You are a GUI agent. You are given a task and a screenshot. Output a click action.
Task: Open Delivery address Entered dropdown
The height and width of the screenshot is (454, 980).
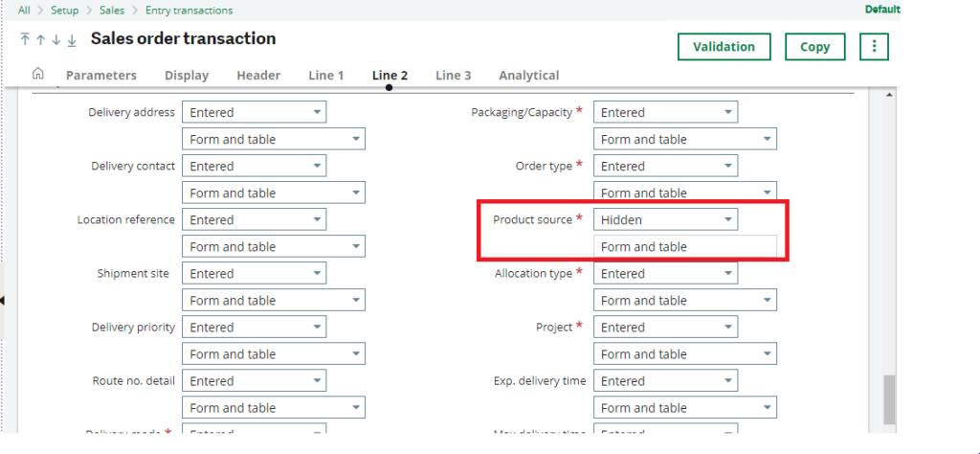tap(255, 113)
